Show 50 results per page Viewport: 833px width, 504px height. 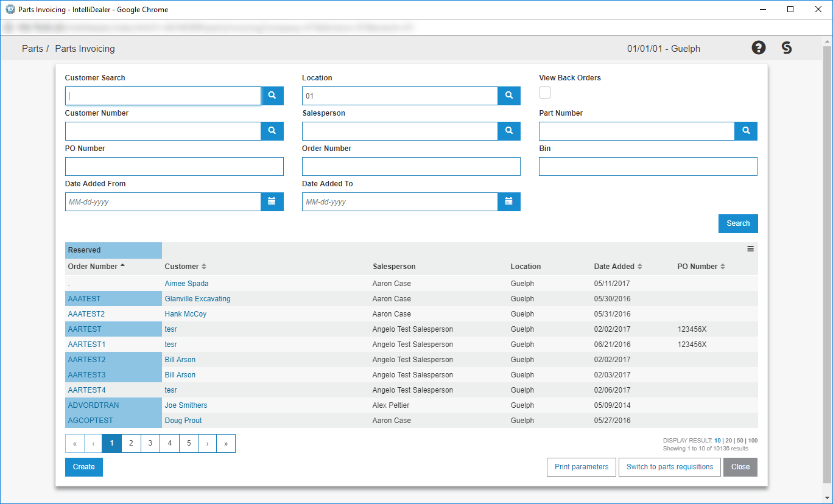point(740,441)
